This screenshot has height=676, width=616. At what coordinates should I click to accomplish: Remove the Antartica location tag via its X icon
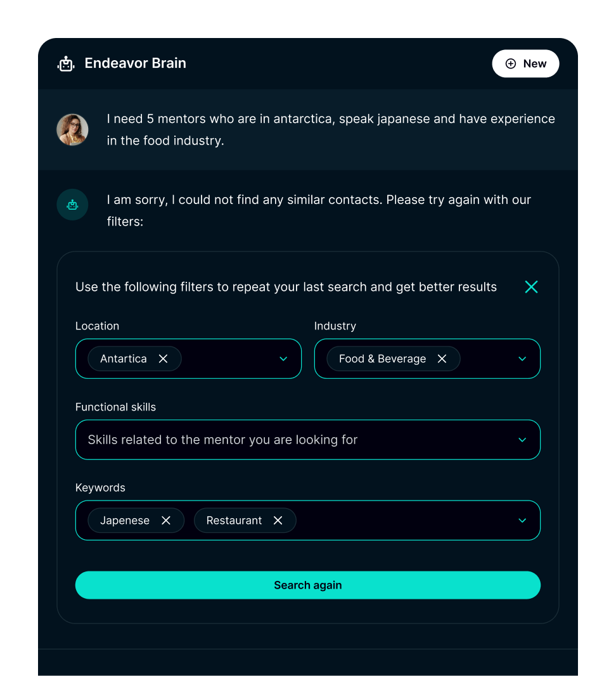pyautogui.click(x=163, y=359)
